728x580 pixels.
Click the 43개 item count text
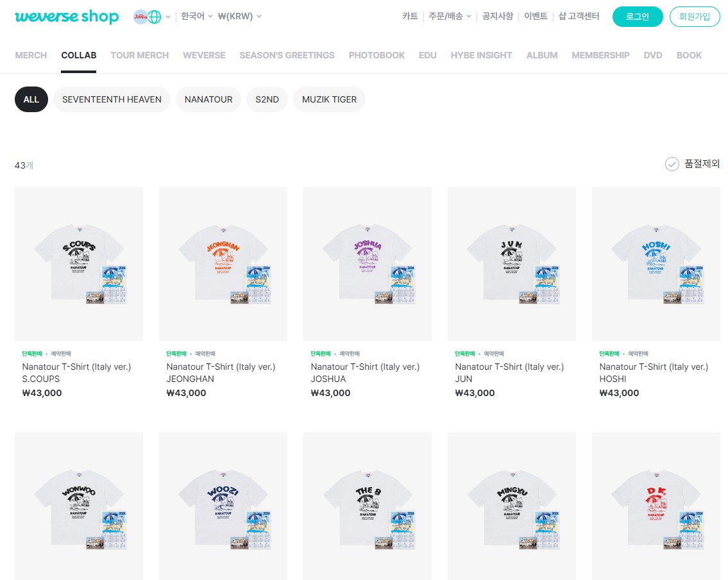click(x=24, y=165)
